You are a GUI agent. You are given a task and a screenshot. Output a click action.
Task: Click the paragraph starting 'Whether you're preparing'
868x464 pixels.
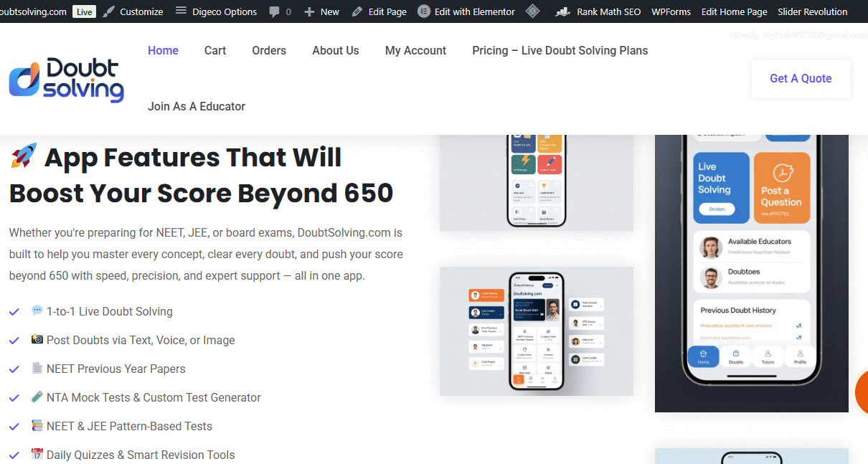tap(206, 255)
